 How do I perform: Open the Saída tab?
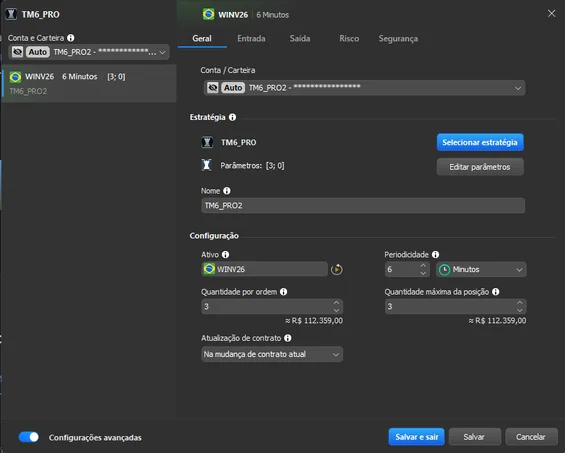coord(300,39)
